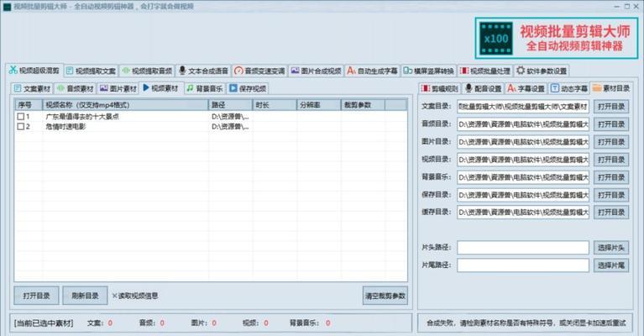Click 打开目录 next to 图片目录
Screen dimensions: 644x336
[611, 142]
